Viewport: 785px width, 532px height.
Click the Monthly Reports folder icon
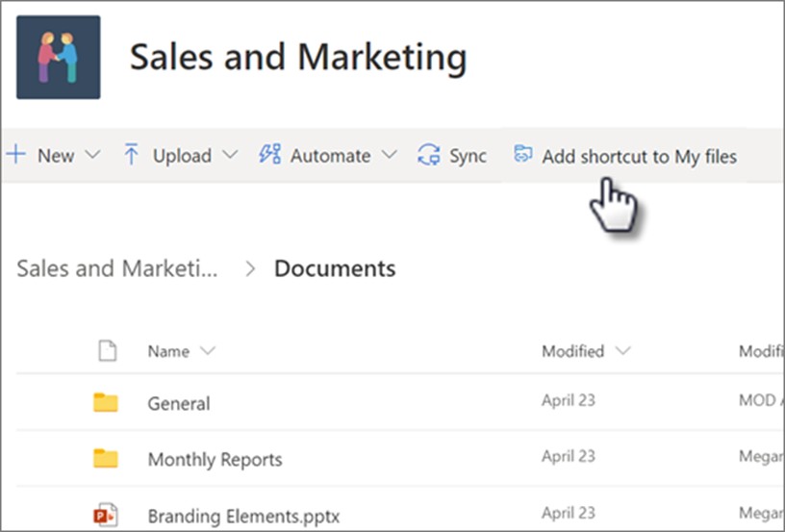(x=106, y=459)
